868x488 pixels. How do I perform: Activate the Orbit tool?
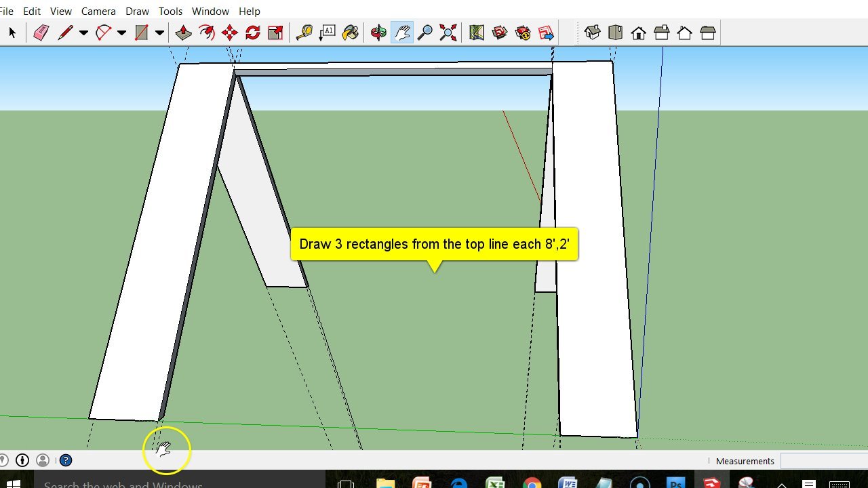(x=378, y=33)
